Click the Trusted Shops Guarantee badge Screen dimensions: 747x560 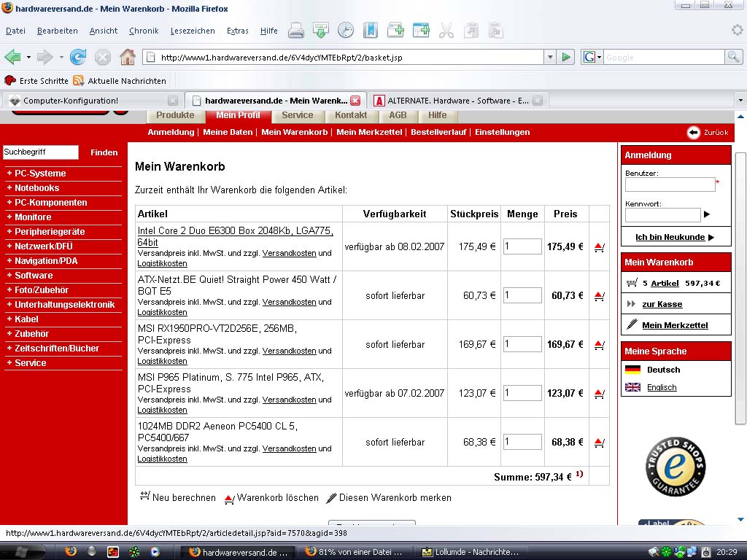coord(675,466)
